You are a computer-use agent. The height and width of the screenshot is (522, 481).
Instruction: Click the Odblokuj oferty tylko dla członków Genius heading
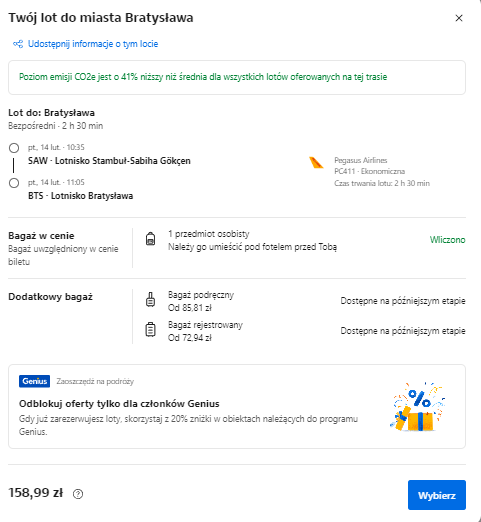[x=119, y=404]
